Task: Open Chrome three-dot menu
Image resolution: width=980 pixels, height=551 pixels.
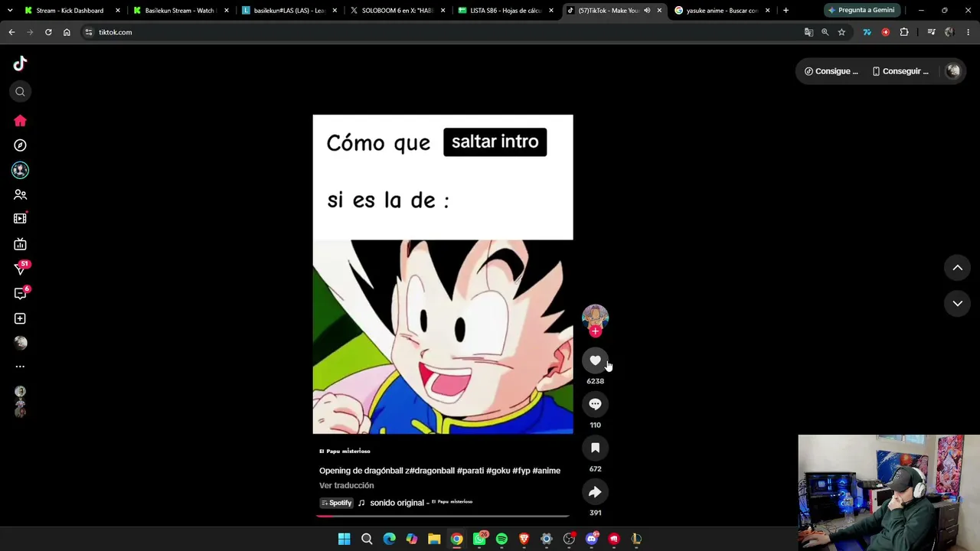Action: 968,32
